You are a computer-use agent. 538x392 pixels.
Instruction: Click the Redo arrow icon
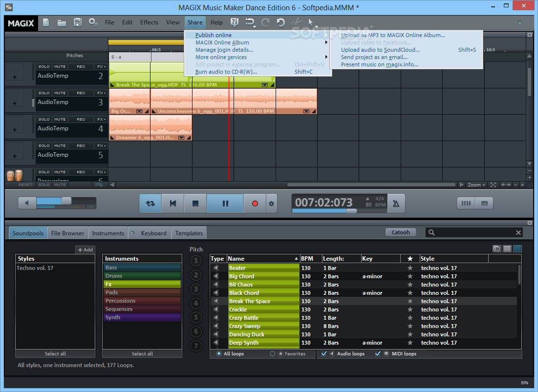tap(265, 22)
